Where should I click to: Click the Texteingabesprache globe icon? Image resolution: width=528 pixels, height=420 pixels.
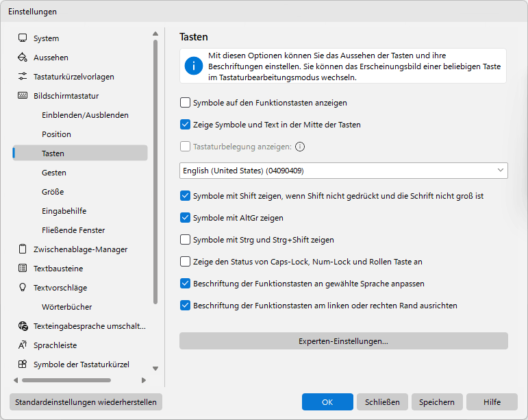pos(23,325)
